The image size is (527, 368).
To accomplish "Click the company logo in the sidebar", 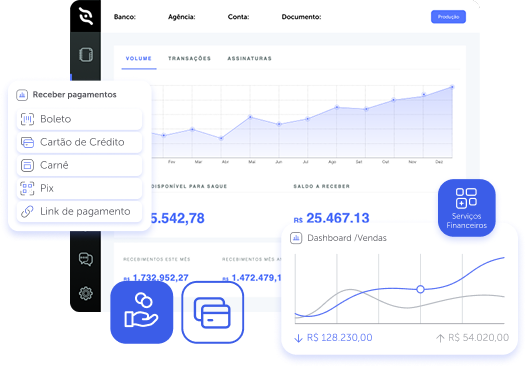I will click(x=86, y=16).
